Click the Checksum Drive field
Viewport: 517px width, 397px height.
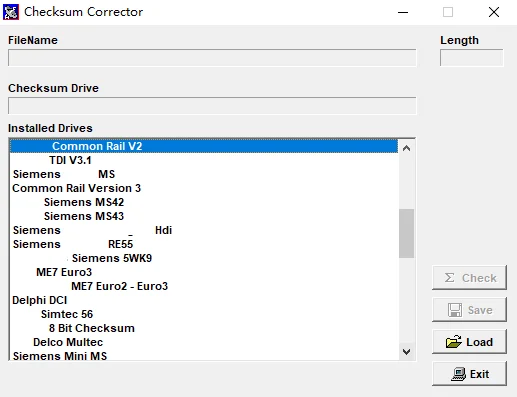click(212, 106)
